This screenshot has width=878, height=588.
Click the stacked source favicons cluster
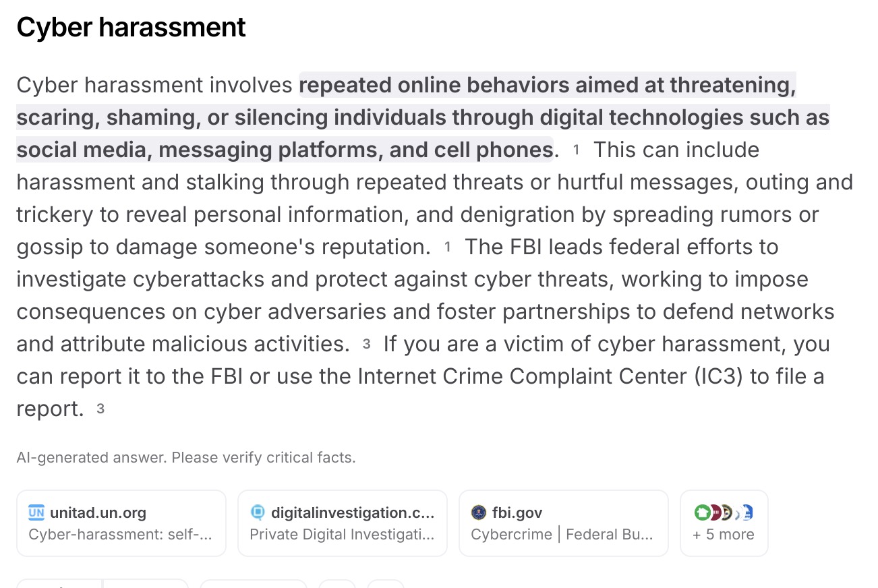coord(723,512)
